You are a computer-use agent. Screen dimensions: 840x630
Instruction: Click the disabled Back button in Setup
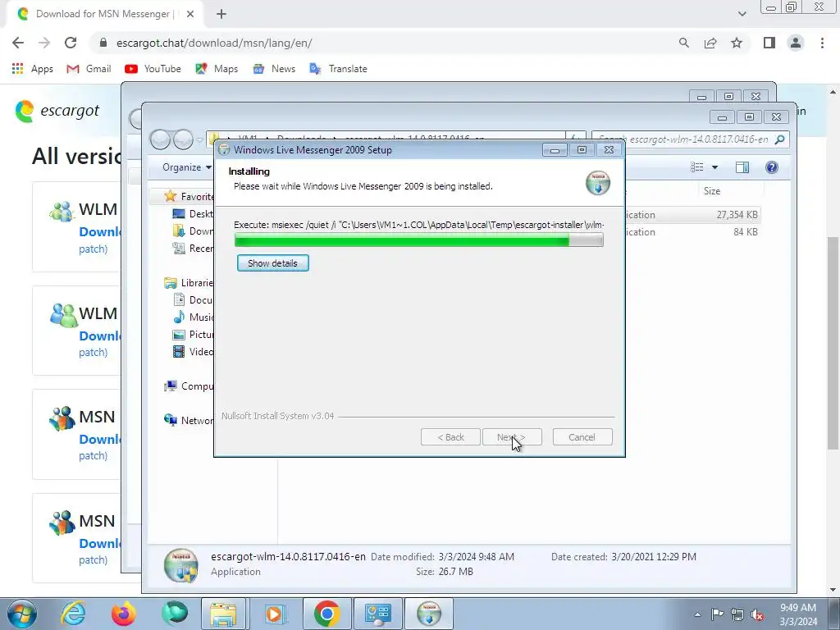click(450, 437)
